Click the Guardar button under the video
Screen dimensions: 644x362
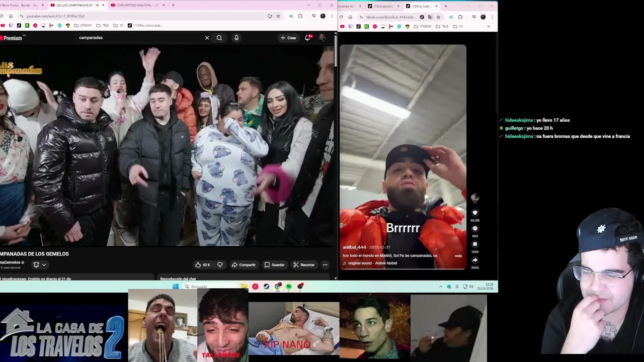(275, 265)
